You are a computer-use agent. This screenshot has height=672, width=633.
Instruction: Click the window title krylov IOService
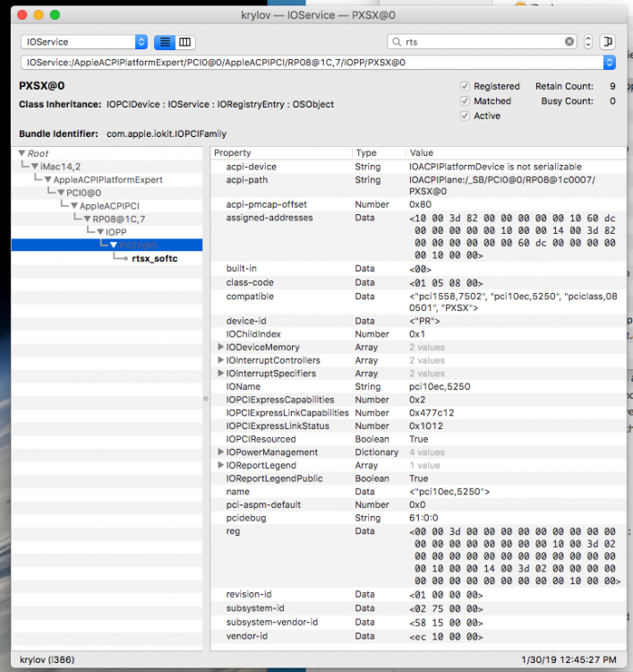318,15
